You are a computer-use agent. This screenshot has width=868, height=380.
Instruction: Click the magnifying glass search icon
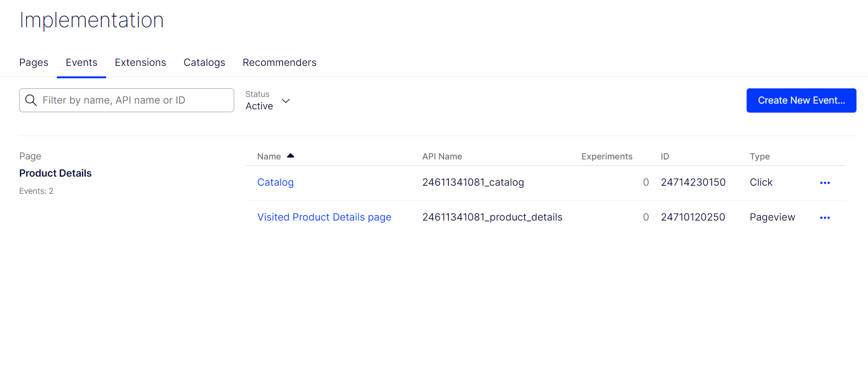coord(31,100)
